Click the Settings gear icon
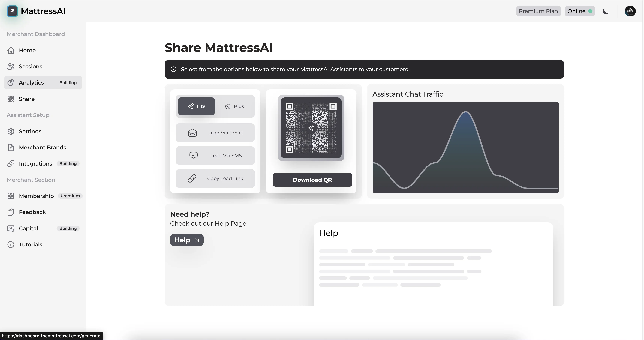The image size is (644, 340). (x=11, y=131)
